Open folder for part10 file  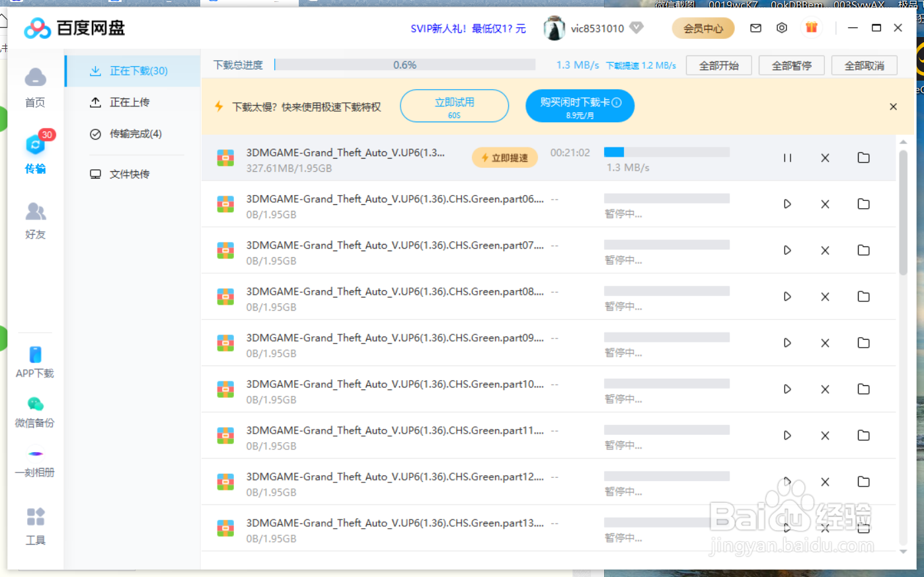tap(863, 389)
